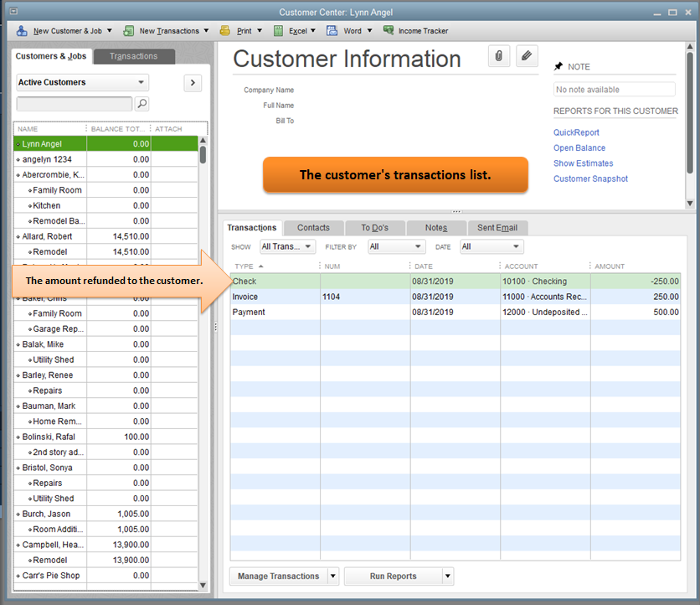
Task: Open the Date filter dropdown
Action: [491, 246]
